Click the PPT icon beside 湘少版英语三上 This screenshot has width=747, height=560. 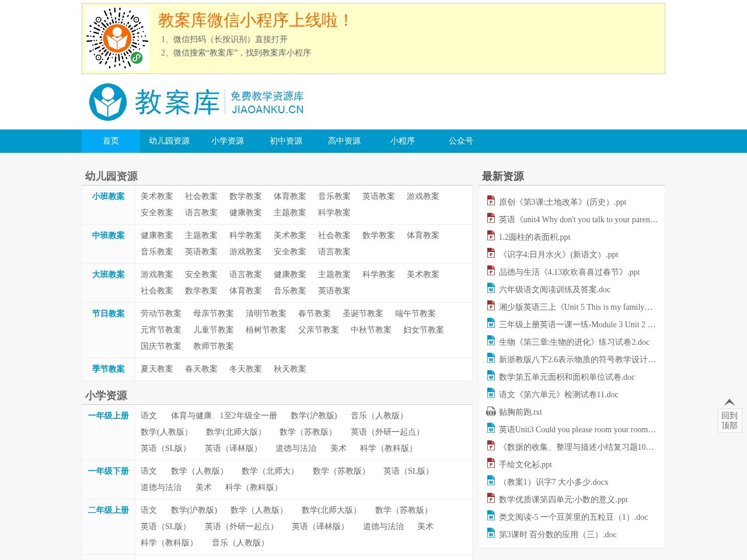tap(491, 306)
